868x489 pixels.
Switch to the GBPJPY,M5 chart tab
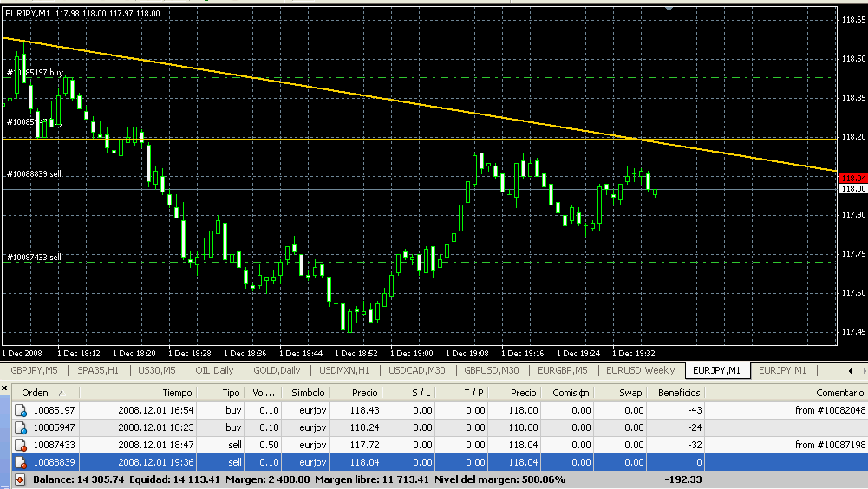tap(34, 370)
